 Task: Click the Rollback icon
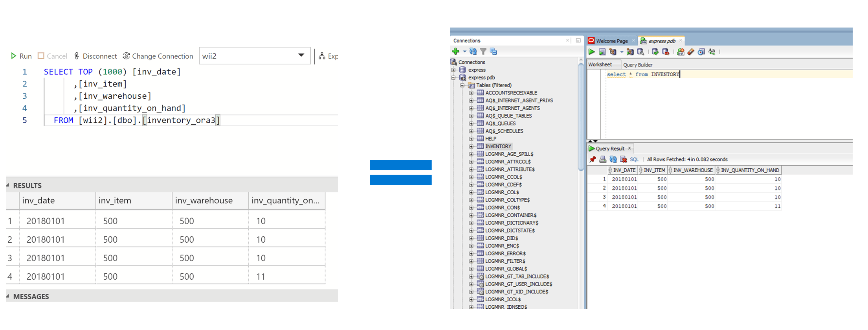[x=666, y=52]
